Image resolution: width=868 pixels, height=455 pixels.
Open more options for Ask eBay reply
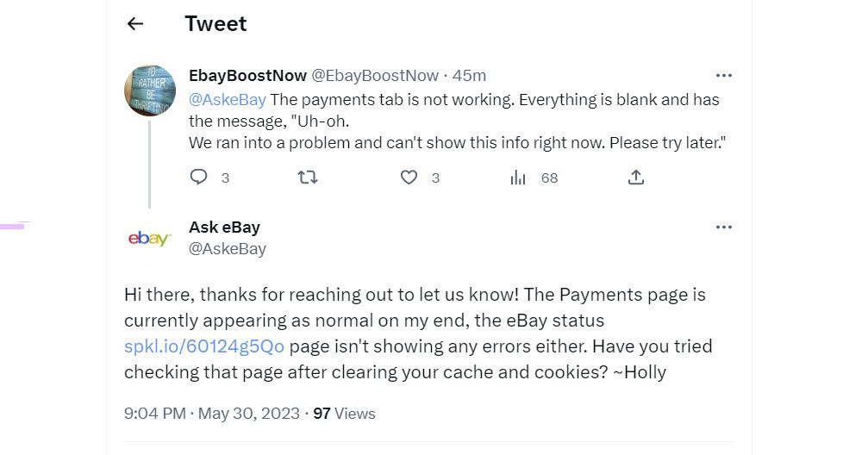pyautogui.click(x=723, y=227)
